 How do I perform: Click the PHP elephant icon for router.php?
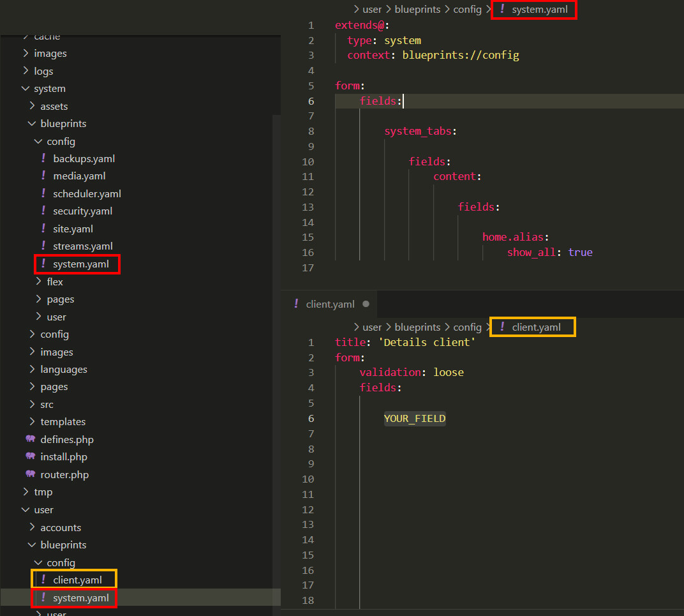pyautogui.click(x=31, y=474)
